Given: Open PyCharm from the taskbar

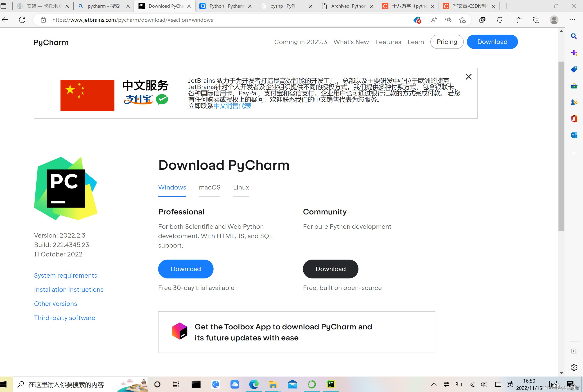Looking at the screenshot, I should (330, 384).
